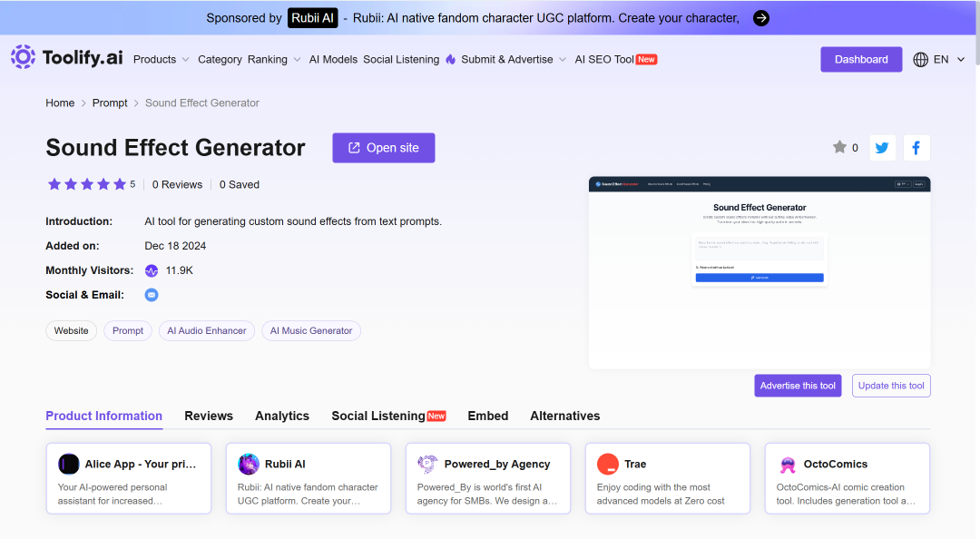
Task: Open the Trae card title
Action: click(x=635, y=464)
